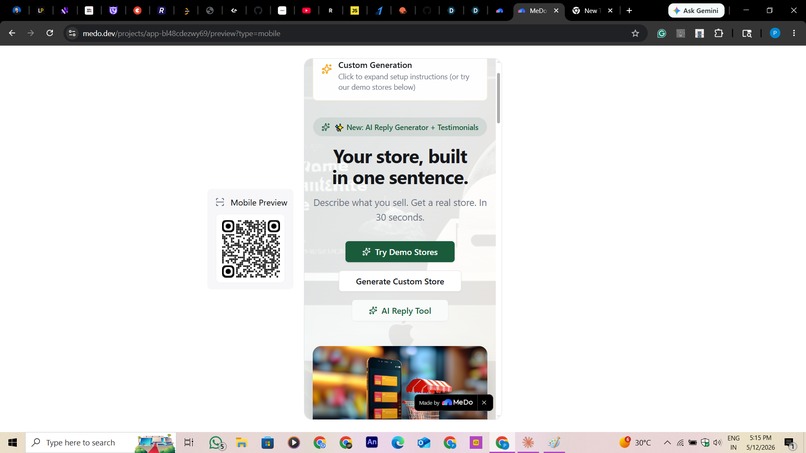The height and width of the screenshot is (453, 806).
Task: Click the Type here to search box
Action: (101, 442)
